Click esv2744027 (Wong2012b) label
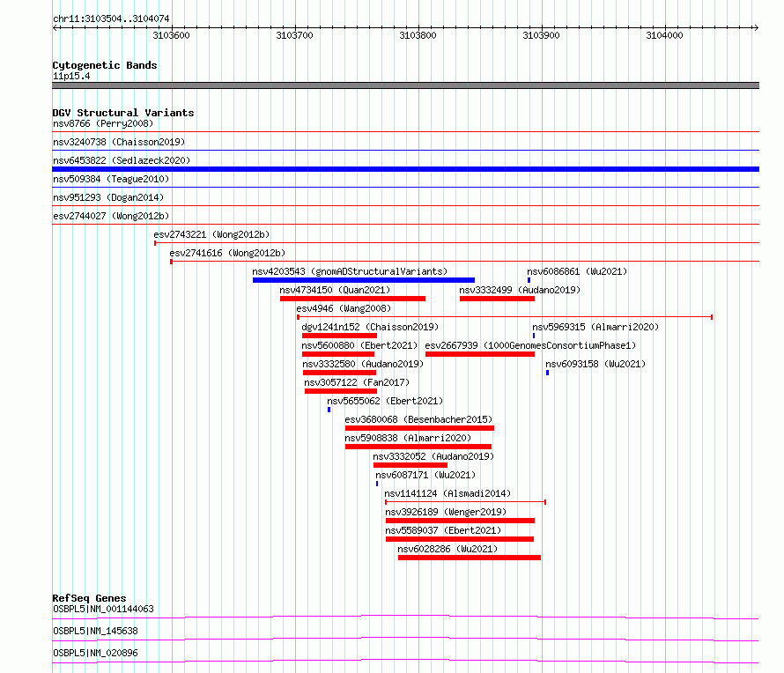This screenshot has width=784, height=673. coord(111,216)
